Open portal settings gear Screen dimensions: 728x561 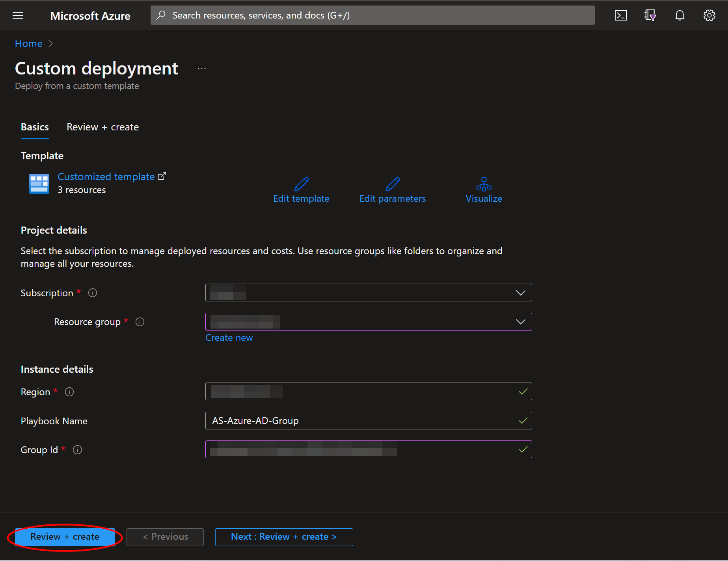click(709, 15)
